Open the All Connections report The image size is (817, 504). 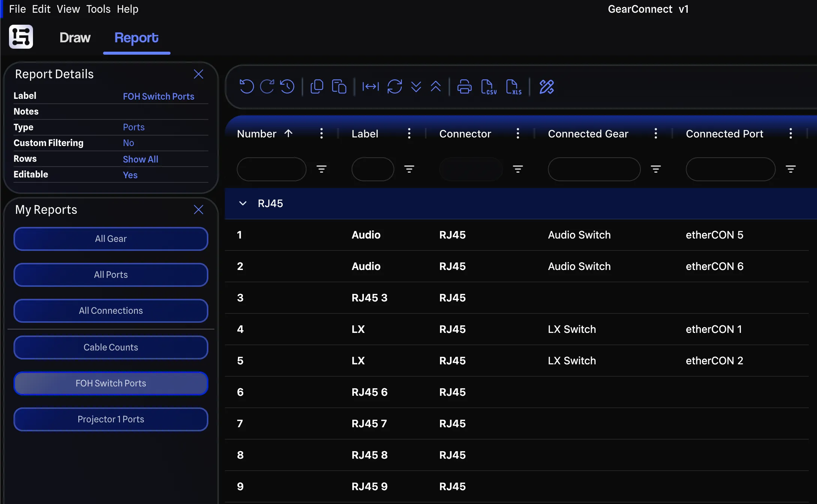point(111,311)
